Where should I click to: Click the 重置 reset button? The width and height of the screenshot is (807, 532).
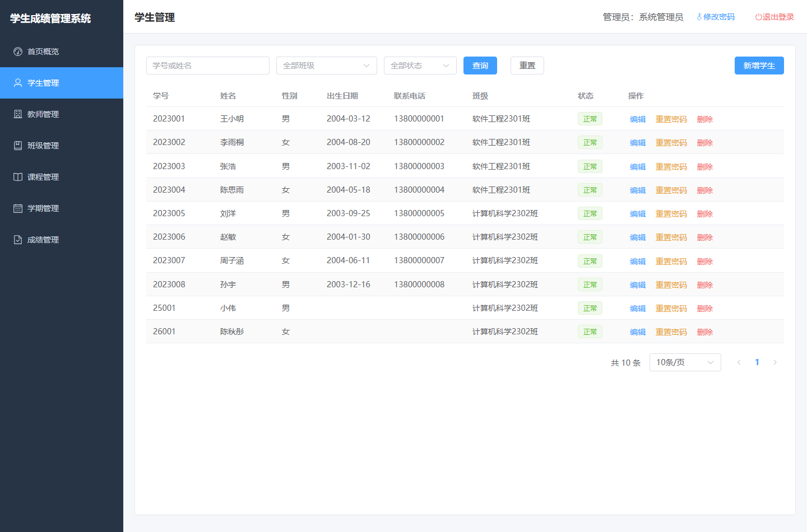click(527, 66)
